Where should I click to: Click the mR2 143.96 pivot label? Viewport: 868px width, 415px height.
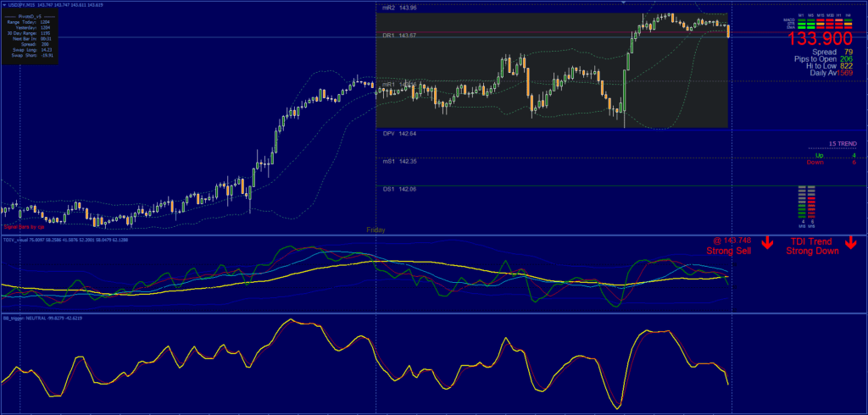coord(399,8)
